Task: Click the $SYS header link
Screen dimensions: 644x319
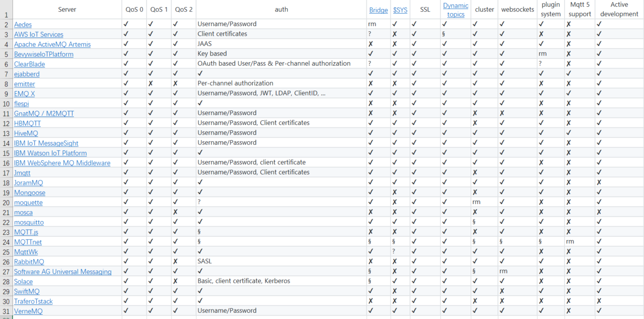Action: coord(400,10)
